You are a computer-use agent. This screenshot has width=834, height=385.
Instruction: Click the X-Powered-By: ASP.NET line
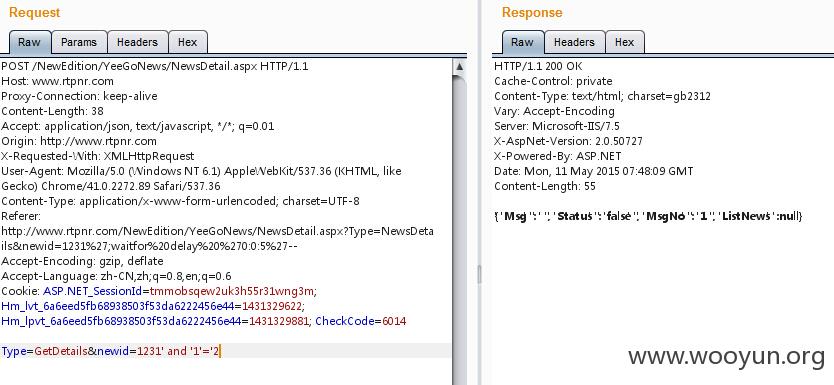click(x=558, y=156)
